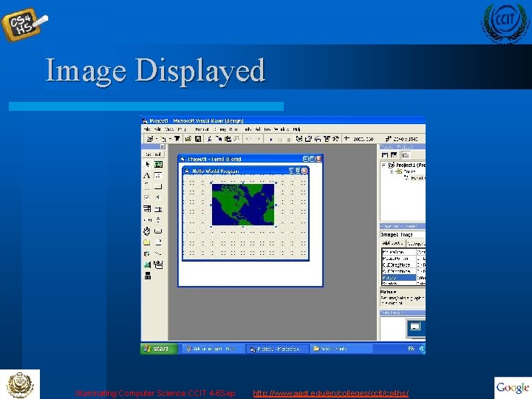532x399 pixels.
Task: Click the End stop toolbar button
Action: click(289, 139)
